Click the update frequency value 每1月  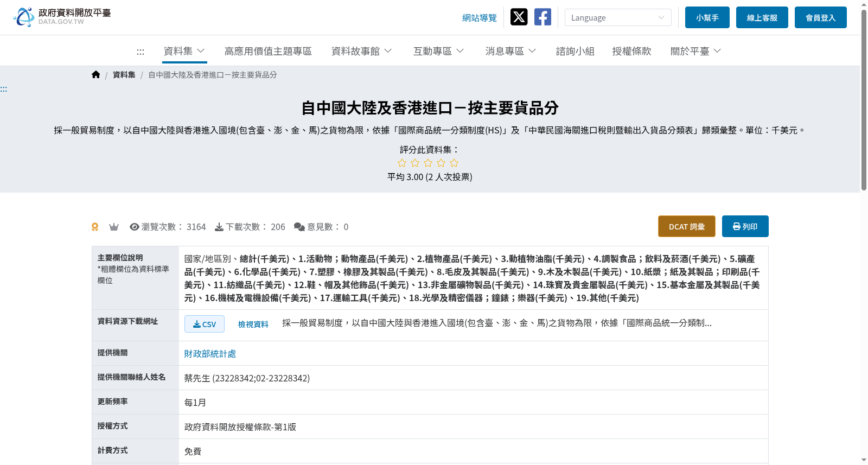195,403
